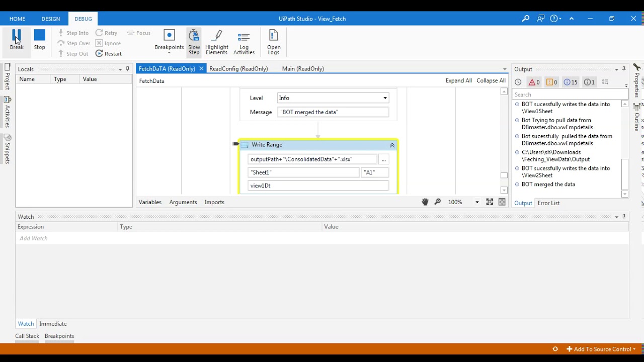Click the Output panel Search box

point(570,95)
